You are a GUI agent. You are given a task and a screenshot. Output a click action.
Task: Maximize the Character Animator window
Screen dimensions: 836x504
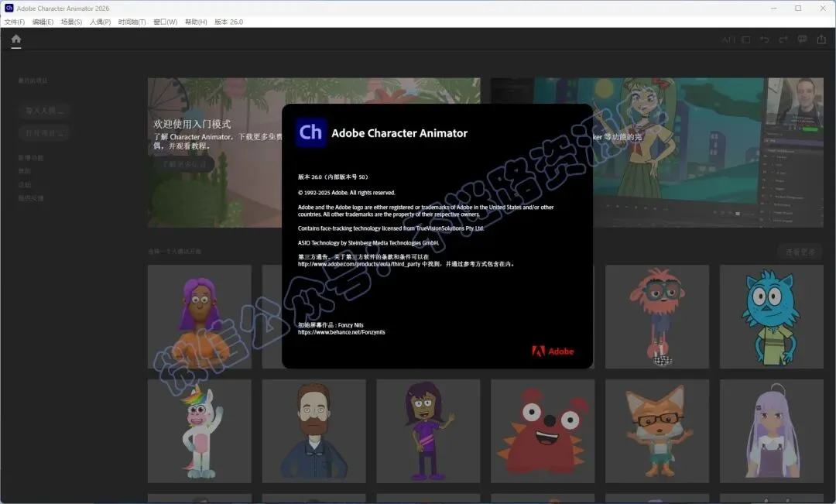(x=798, y=8)
